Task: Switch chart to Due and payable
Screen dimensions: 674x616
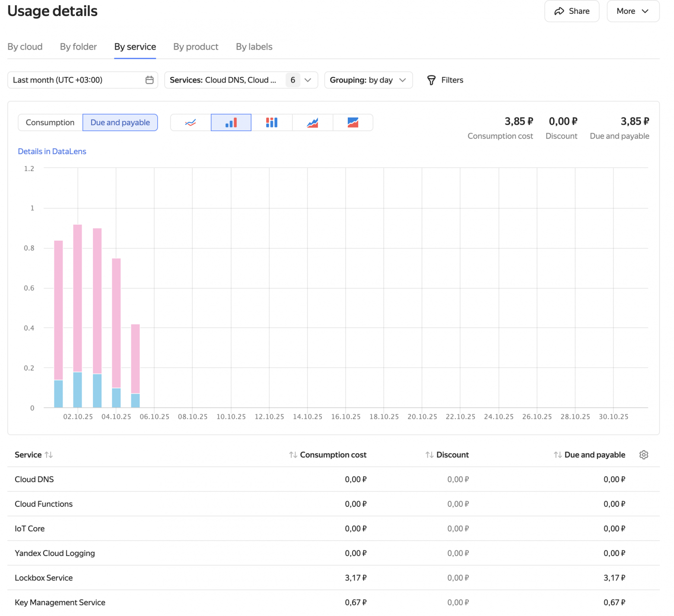Action: [x=120, y=123]
